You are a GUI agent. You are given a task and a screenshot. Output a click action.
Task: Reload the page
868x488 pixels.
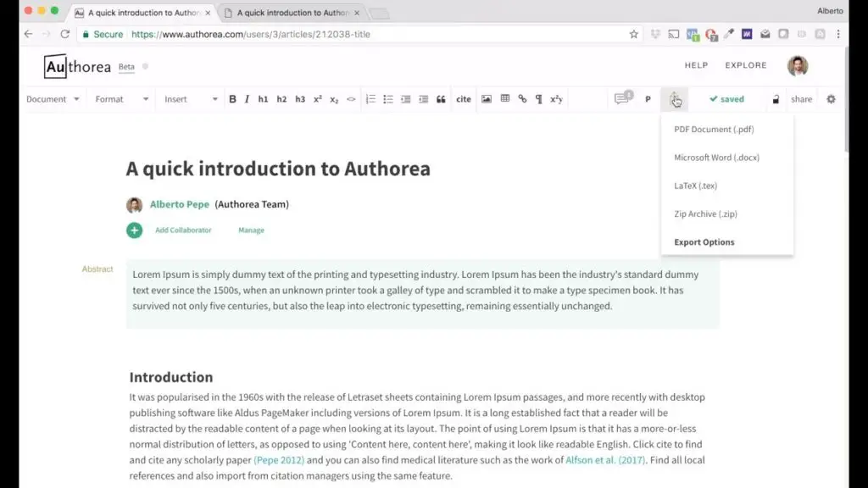coord(64,34)
